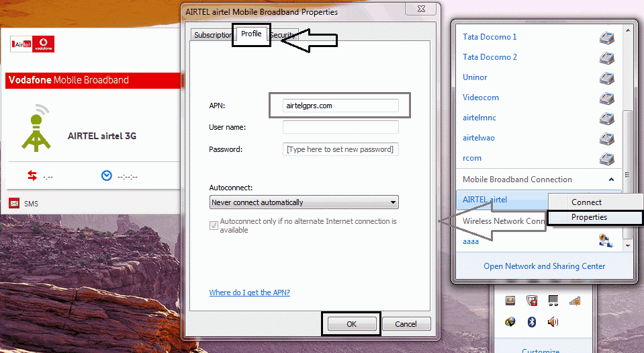644x353 pixels.
Task: Toggle Autoconnect only if no alternate connection checkbox
Action: click(x=214, y=225)
